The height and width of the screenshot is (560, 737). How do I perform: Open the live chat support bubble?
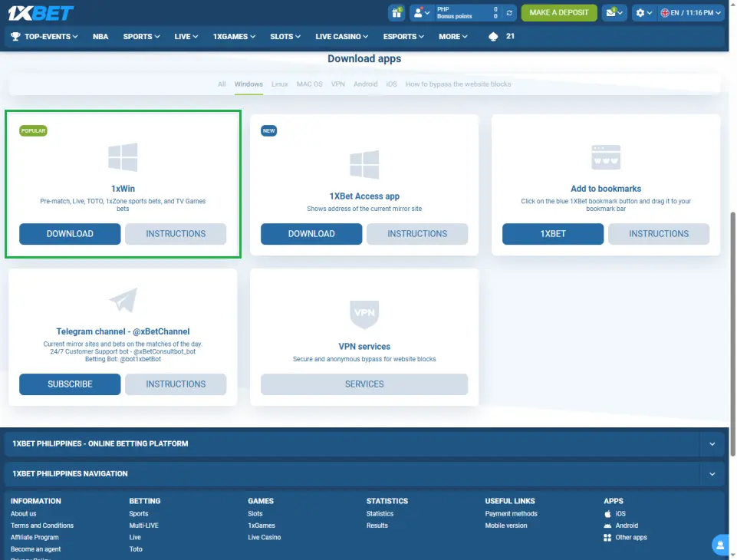click(x=720, y=545)
